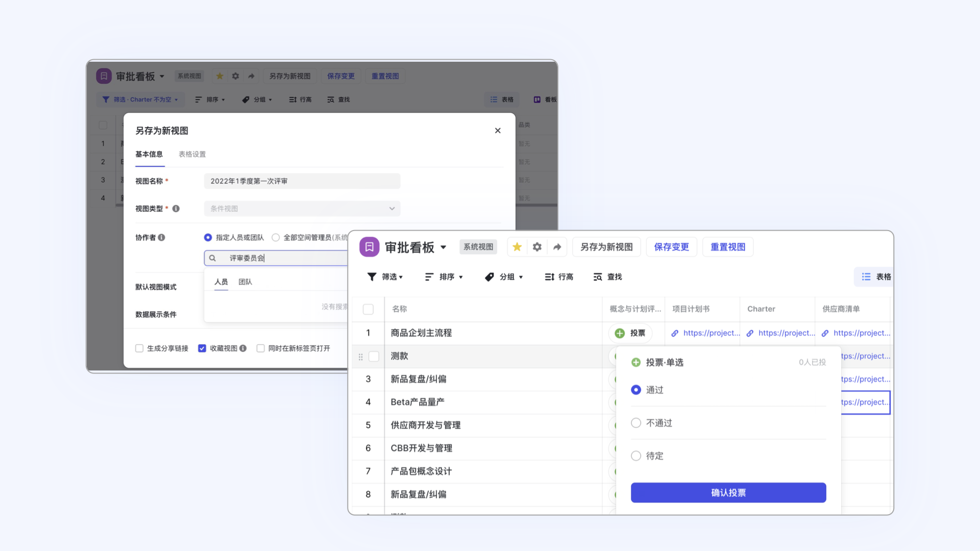Open view settings gear icon in front window
Screen dimensions: 980x551
pos(537,247)
